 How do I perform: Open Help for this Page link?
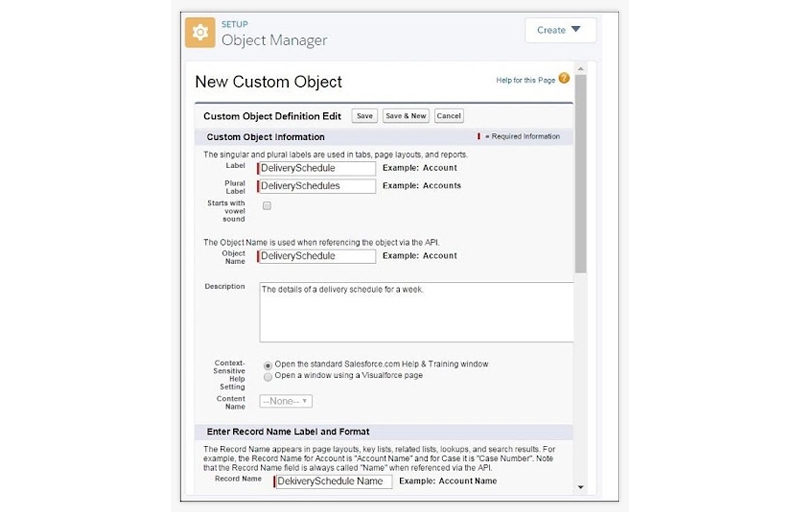click(525, 80)
